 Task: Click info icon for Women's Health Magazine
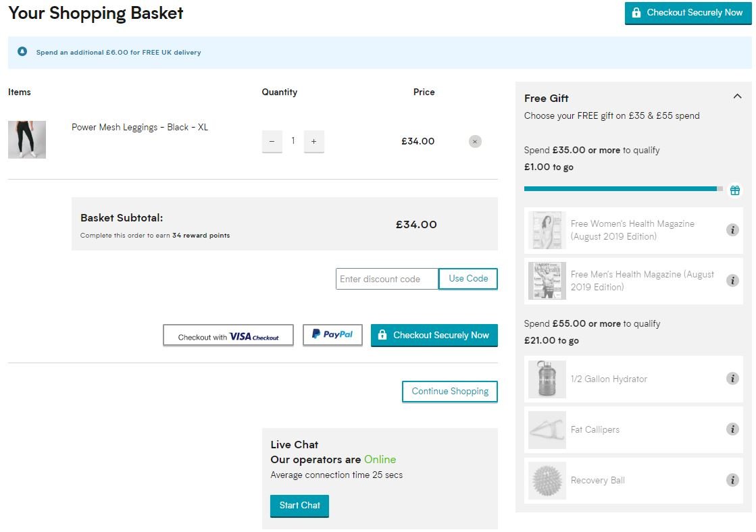[732, 230]
